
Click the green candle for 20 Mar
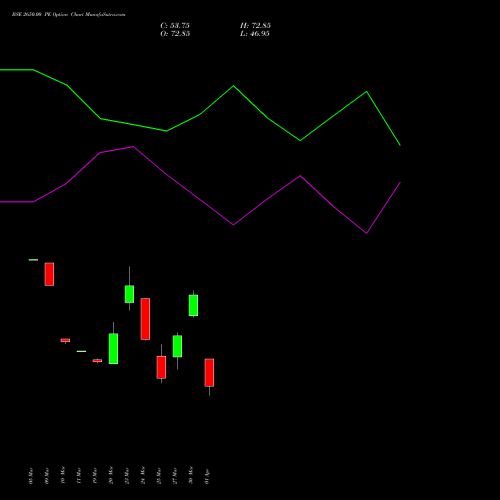(x=113, y=348)
